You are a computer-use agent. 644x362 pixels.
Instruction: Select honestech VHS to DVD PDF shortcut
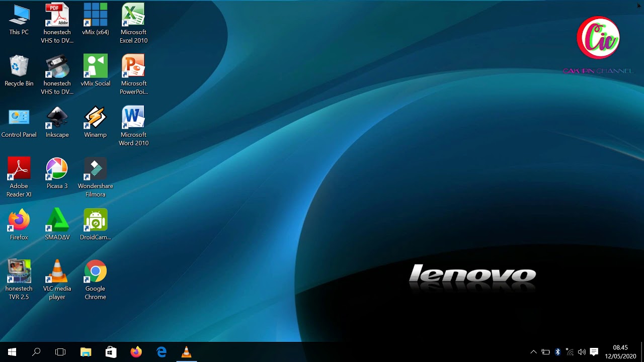tap(57, 23)
